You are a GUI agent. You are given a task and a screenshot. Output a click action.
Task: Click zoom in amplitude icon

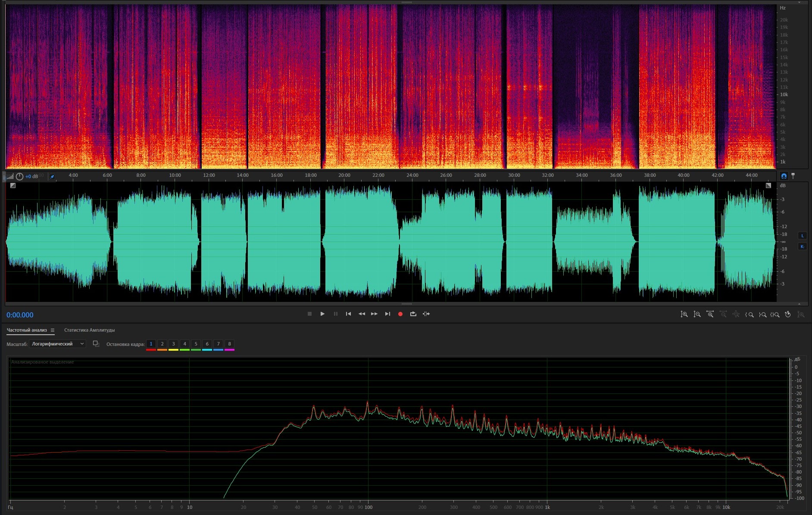coord(684,314)
